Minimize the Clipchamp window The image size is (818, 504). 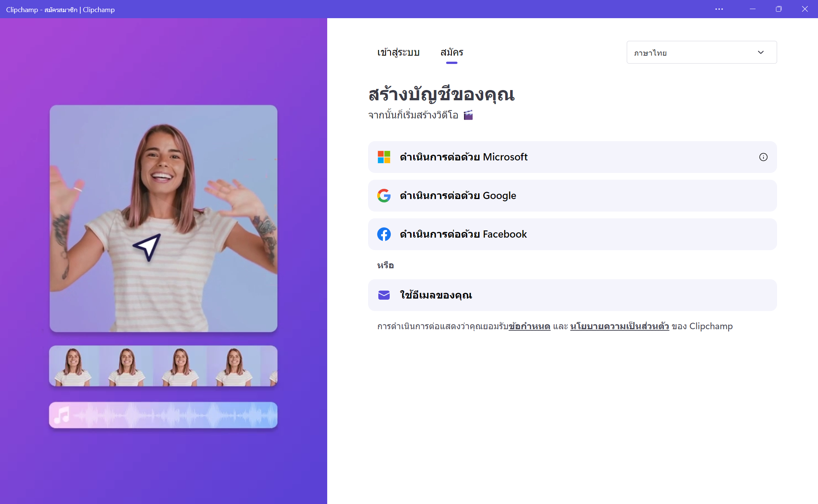coord(752,9)
